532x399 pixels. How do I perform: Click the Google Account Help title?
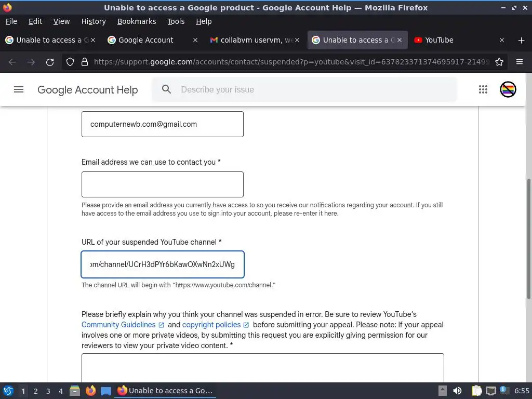coord(87,89)
